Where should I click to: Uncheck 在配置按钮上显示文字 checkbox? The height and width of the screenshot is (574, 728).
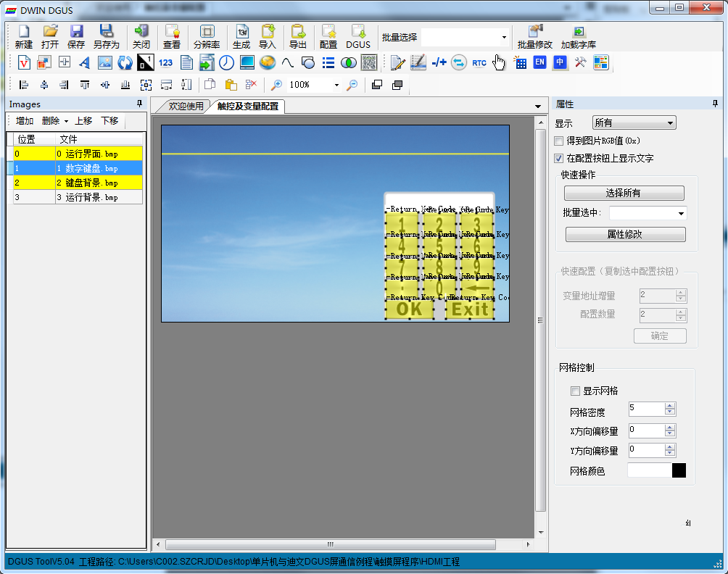coord(559,158)
